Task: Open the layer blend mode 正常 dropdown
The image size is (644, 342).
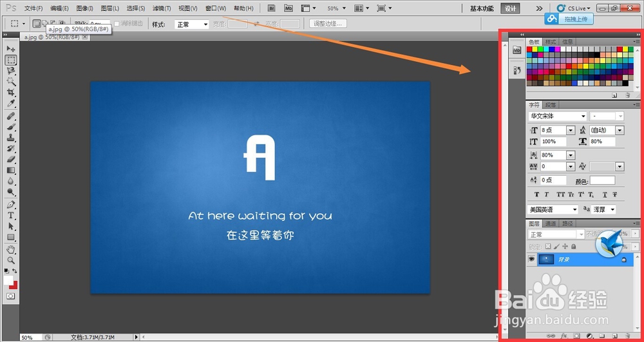Action: coord(556,234)
